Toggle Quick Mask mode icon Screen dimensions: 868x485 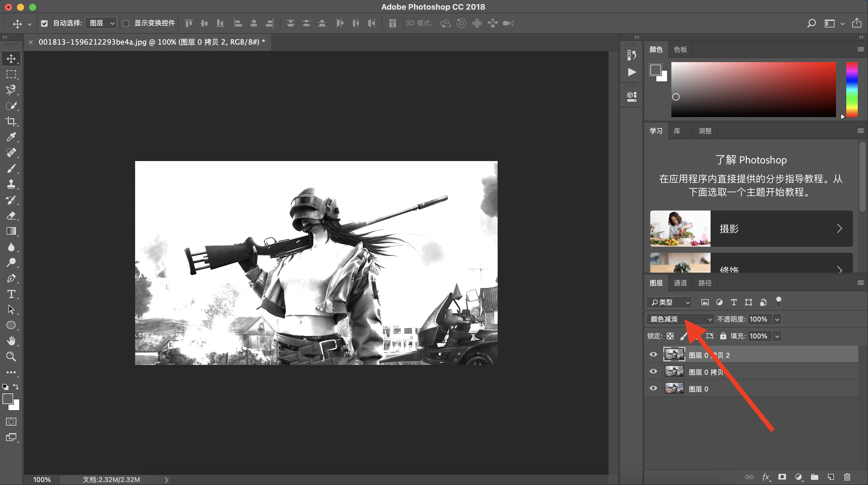[11, 422]
